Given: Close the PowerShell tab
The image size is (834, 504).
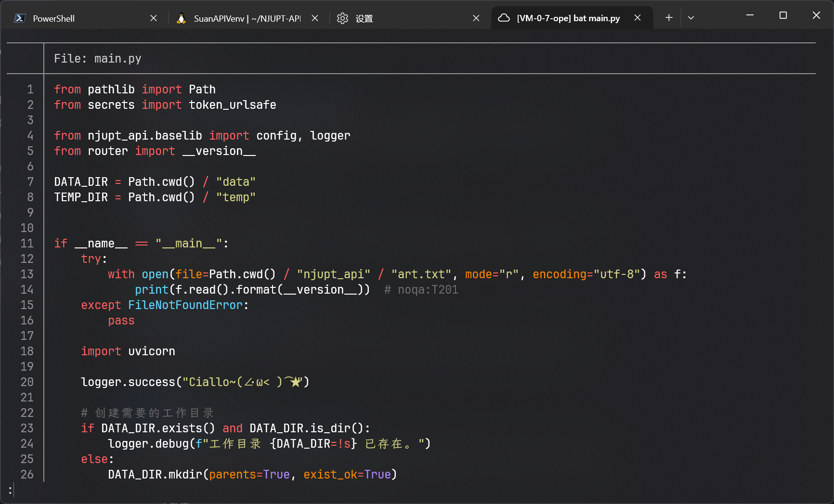Looking at the screenshot, I should [154, 18].
